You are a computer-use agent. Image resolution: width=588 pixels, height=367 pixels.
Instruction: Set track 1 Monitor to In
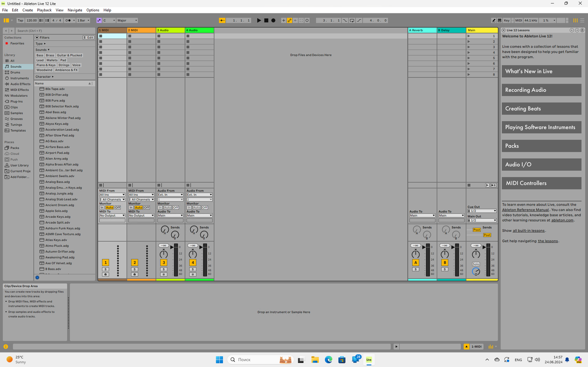(x=102, y=208)
